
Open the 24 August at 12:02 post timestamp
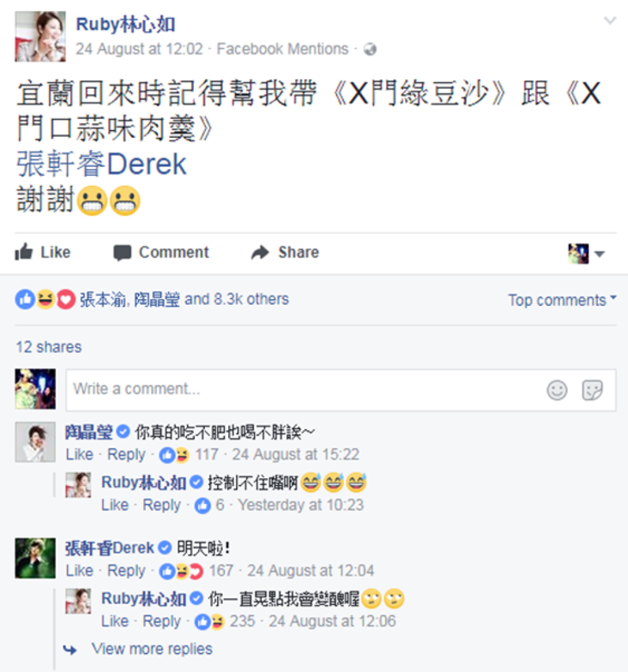pos(139,49)
